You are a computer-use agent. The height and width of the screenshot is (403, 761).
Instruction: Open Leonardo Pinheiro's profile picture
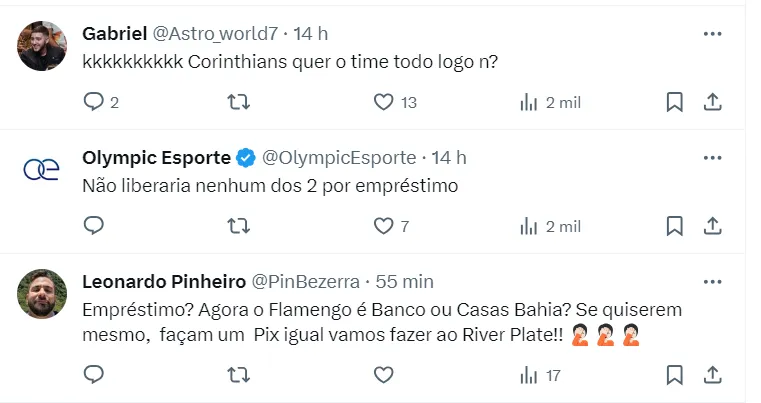pyautogui.click(x=42, y=294)
